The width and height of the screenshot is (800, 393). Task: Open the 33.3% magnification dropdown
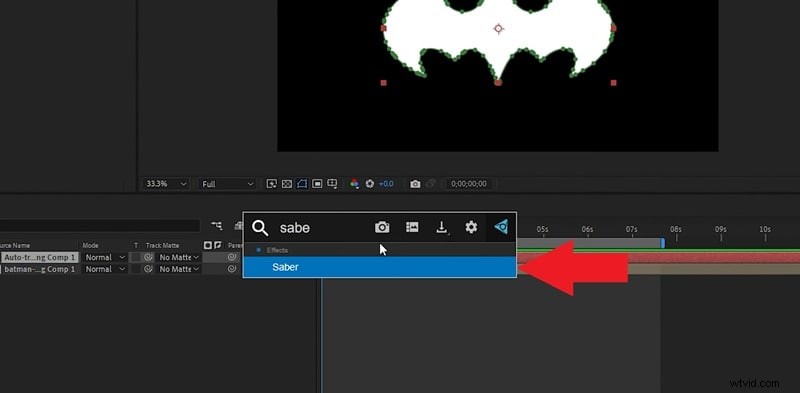click(x=166, y=184)
